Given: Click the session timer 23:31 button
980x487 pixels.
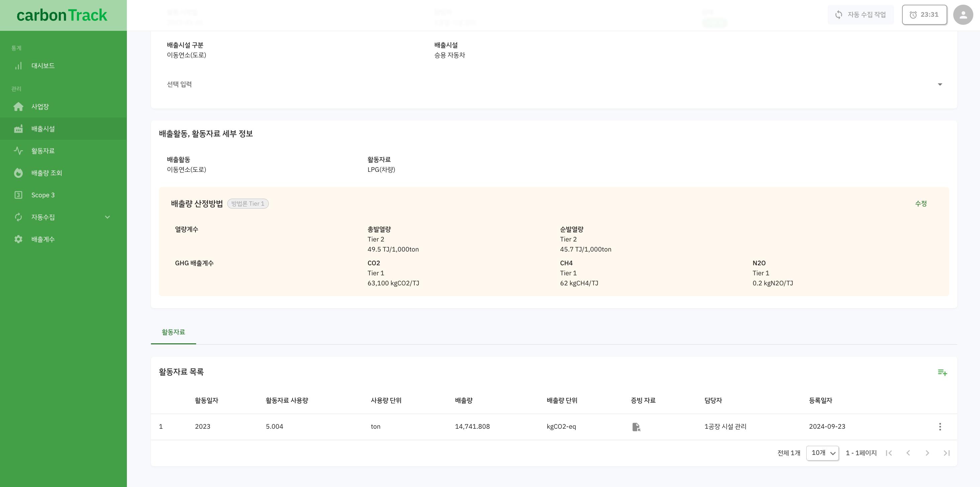Looking at the screenshot, I should pos(924,14).
